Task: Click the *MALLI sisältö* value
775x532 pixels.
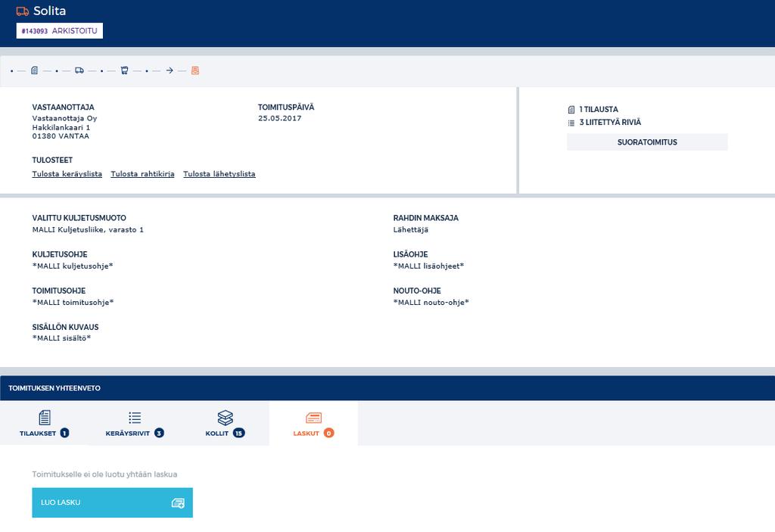Action: [x=62, y=338]
